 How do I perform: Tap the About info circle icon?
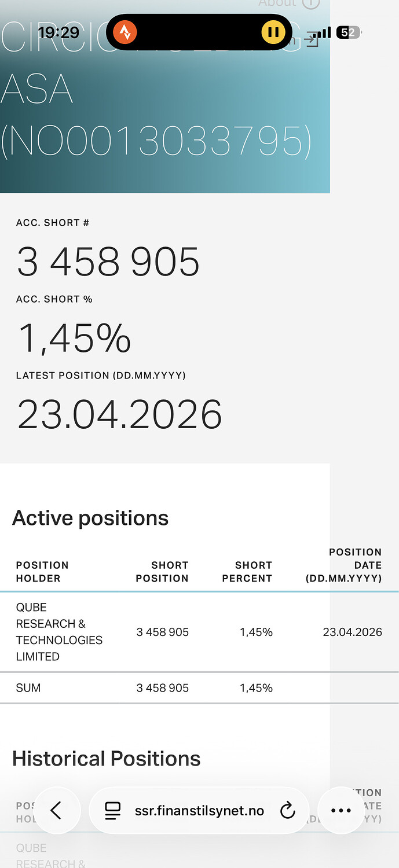pos(311,3)
